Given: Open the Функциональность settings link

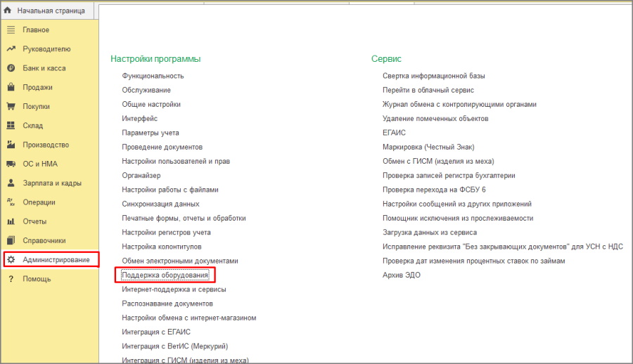Looking at the screenshot, I should coord(153,76).
